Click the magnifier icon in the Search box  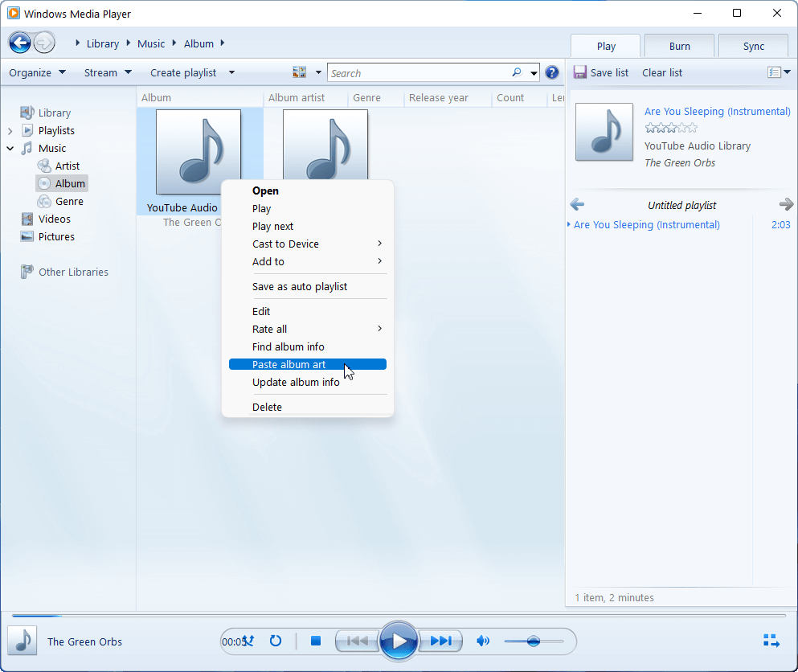(517, 72)
